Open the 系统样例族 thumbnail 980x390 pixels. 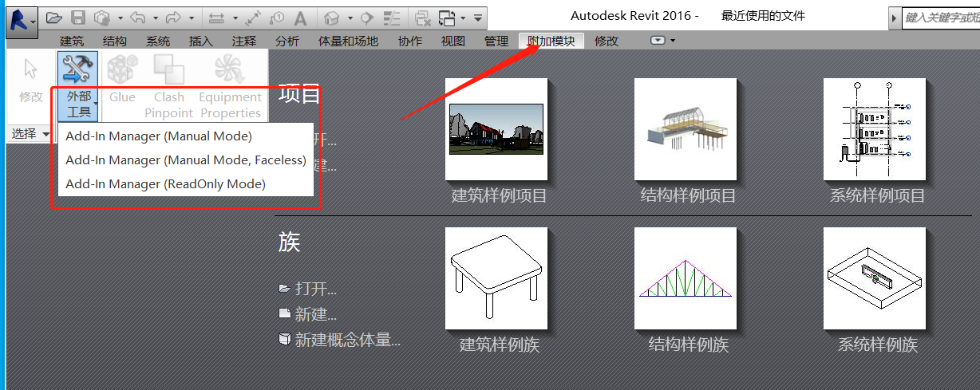(x=875, y=278)
